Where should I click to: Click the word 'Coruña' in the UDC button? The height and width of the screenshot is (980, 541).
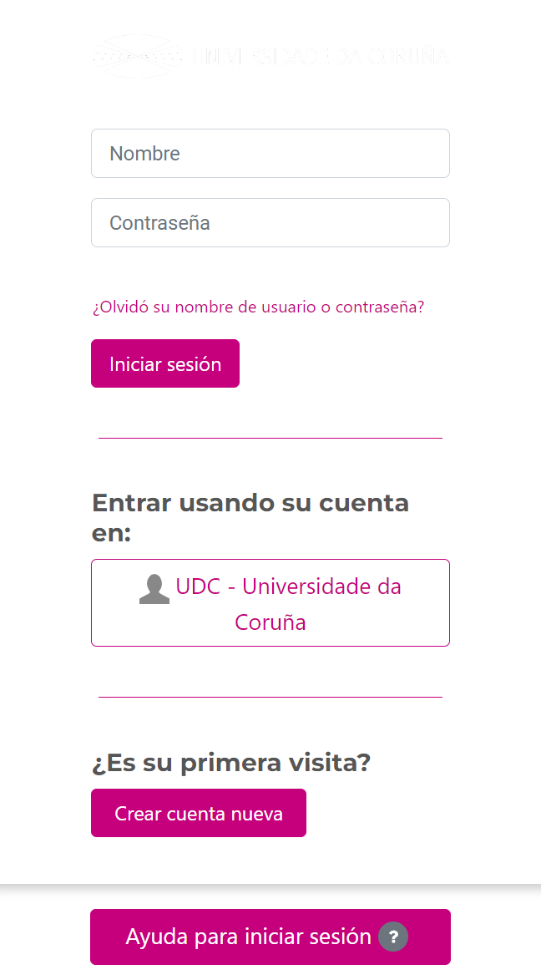[270, 622]
